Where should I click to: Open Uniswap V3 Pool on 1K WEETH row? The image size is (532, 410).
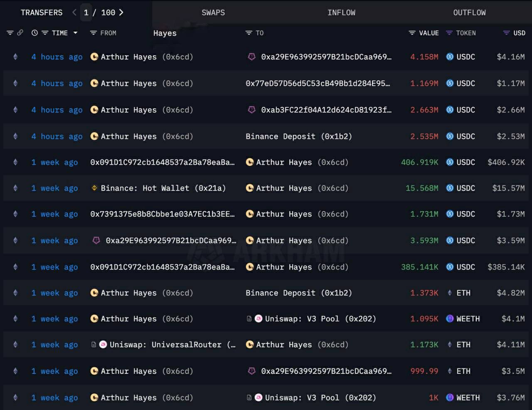pyautogui.click(x=320, y=398)
